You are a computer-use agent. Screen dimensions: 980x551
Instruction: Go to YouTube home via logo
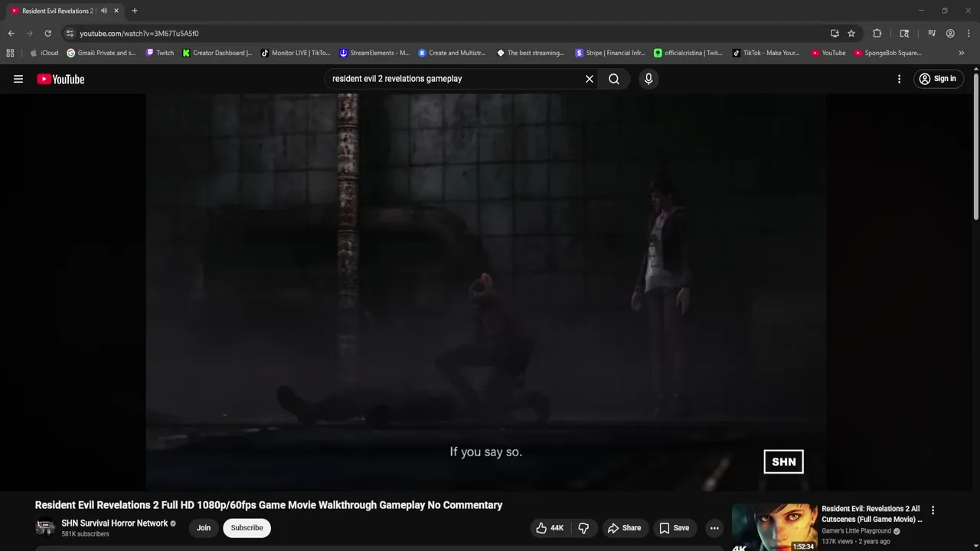tap(60, 79)
